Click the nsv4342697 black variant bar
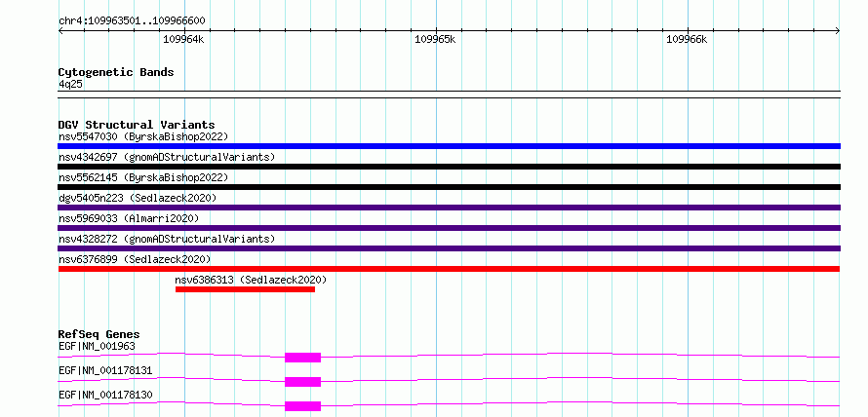868x417 pixels. point(449,167)
